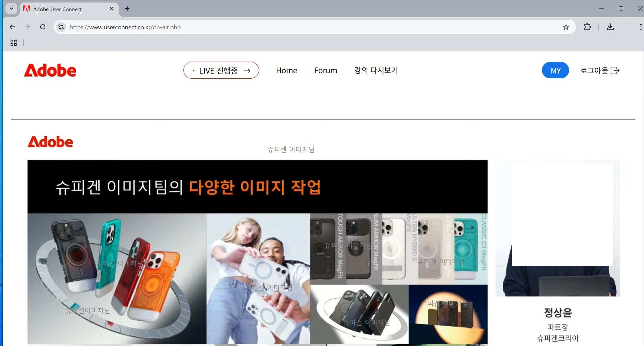Open the Chrome three-dot menu
The image size is (644, 346).
[641, 27]
